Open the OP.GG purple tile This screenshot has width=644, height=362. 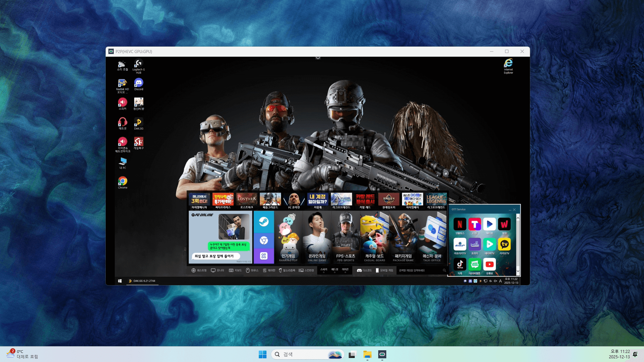[x=264, y=256]
